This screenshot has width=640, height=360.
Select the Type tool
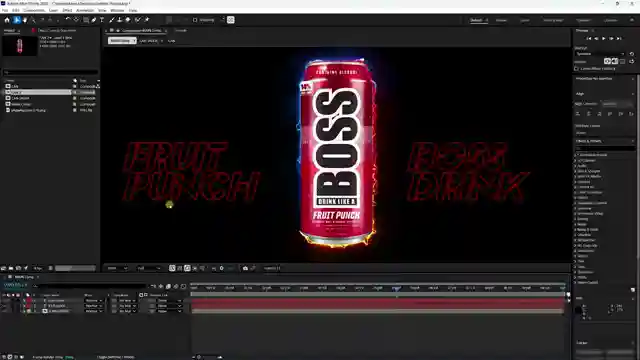[x=102, y=20]
